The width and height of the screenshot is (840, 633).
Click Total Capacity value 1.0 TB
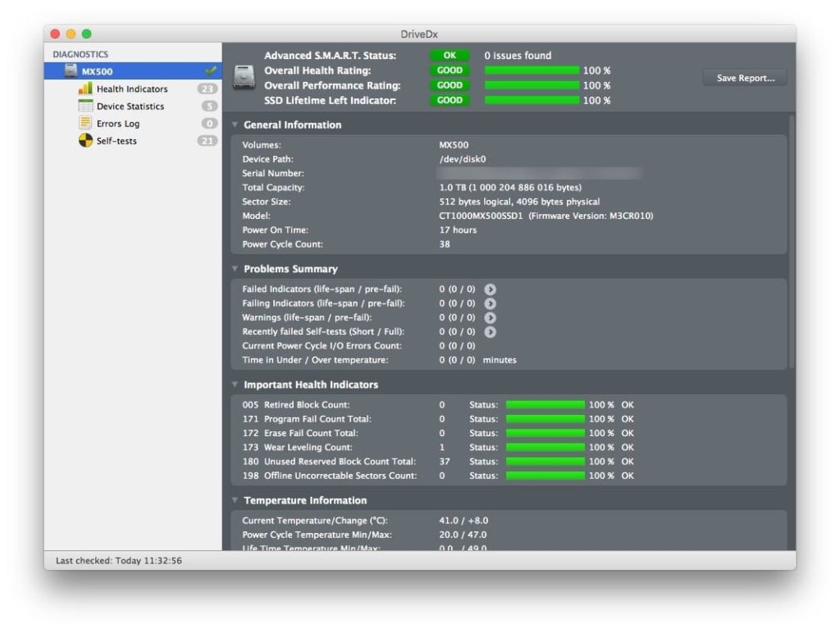pyautogui.click(x=510, y=188)
